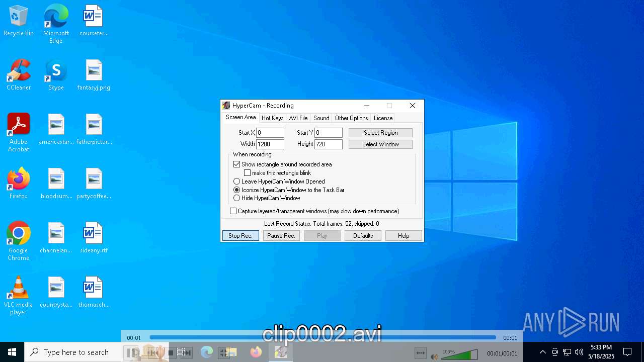Launch the Google Chrome desktop shortcut
The height and width of the screenshot is (362, 644).
tap(19, 241)
